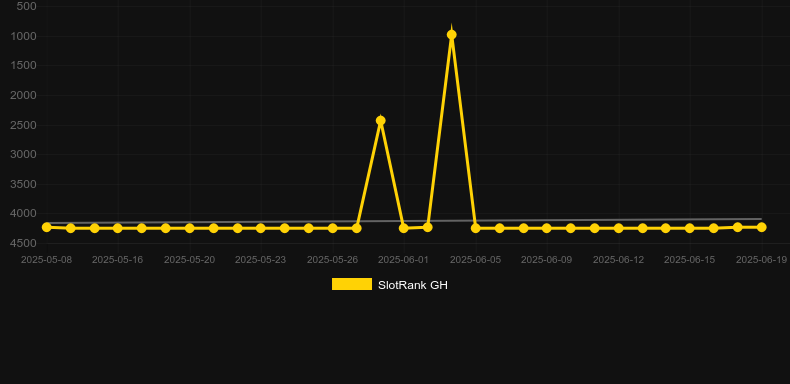Click the 1000 y-axis tick label

24,36
